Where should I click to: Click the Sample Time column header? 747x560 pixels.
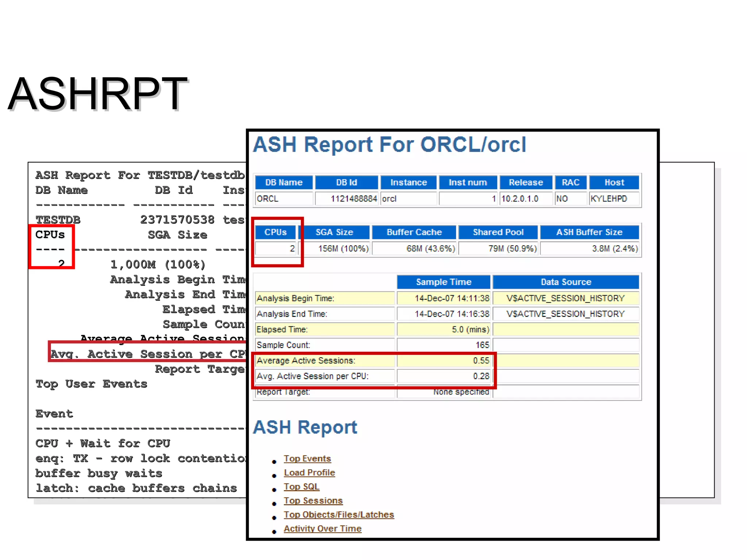pos(444,282)
